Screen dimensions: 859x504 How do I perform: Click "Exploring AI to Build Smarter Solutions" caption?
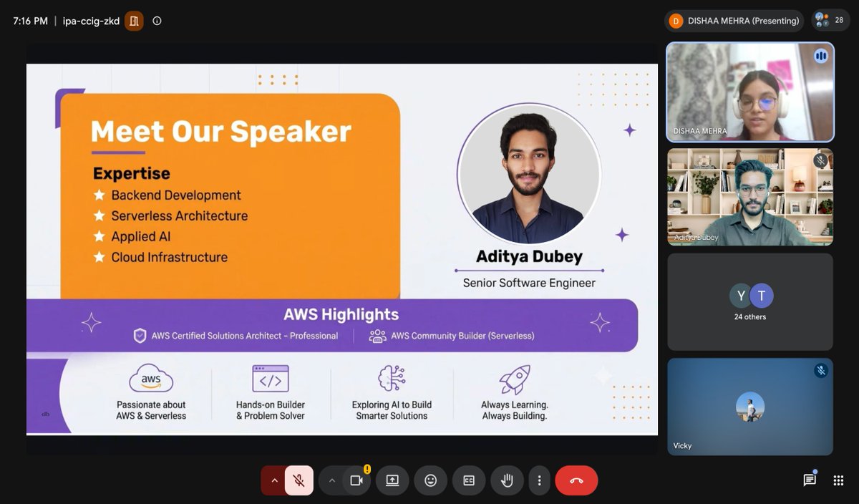click(392, 410)
